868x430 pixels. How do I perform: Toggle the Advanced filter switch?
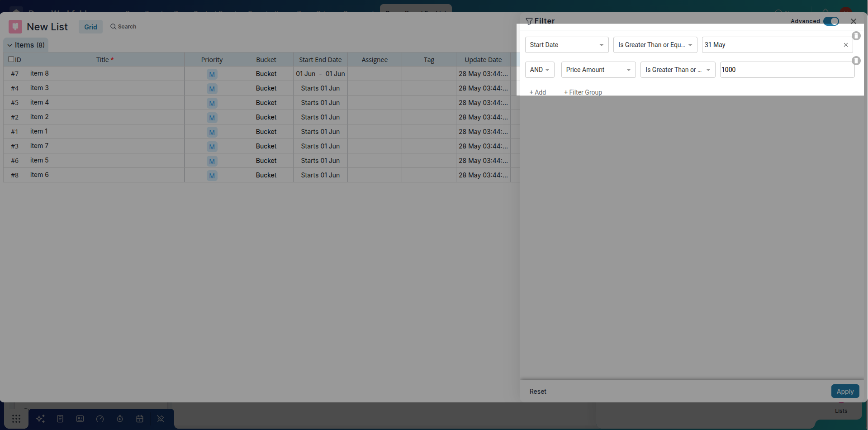point(831,21)
